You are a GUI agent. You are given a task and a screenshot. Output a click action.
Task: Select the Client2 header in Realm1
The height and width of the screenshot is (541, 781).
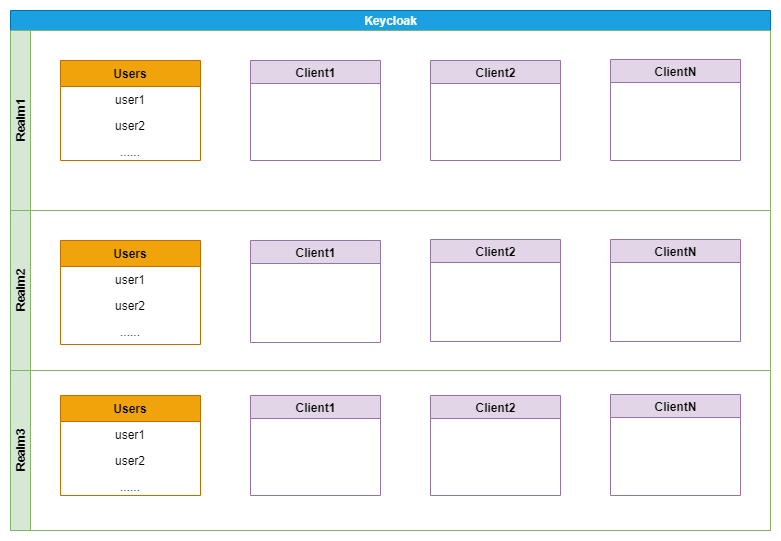(x=496, y=72)
